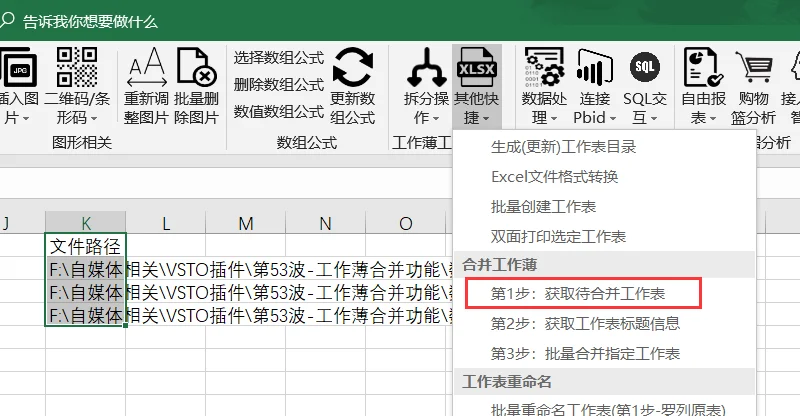Choose 第3步：批量合并指定工作表
This screenshot has height=416, width=800.
click(x=604, y=353)
